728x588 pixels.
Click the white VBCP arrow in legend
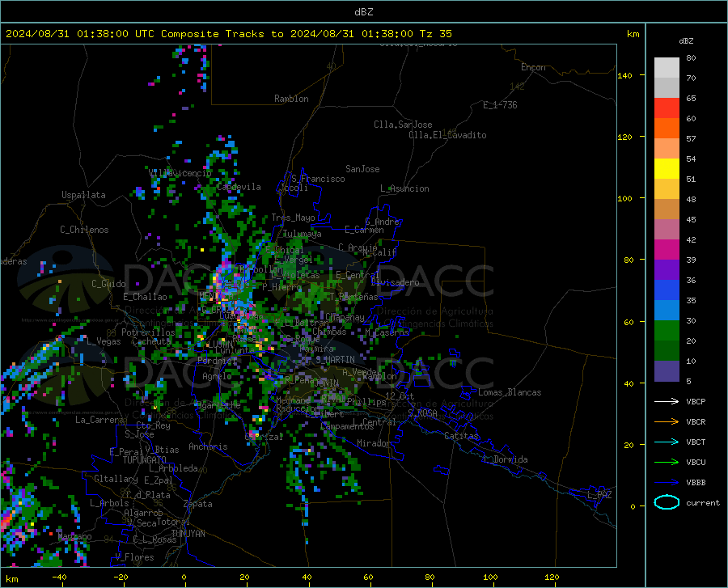click(667, 401)
